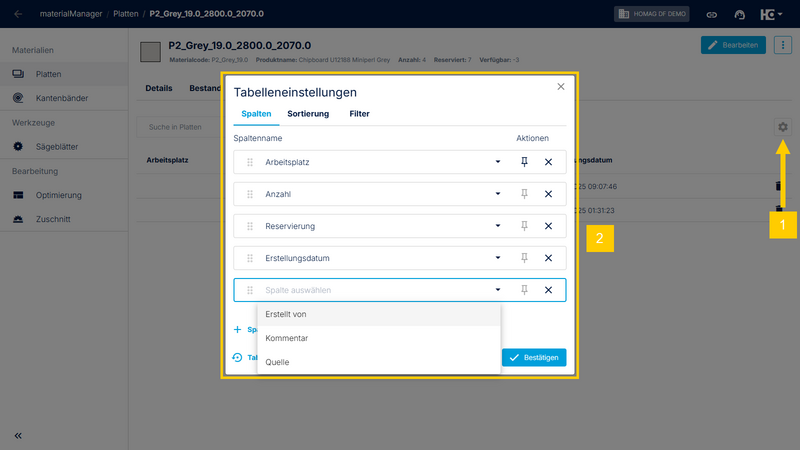This screenshot has height=450, width=800.
Task: Switch to the Spalten tab
Action: 256,114
